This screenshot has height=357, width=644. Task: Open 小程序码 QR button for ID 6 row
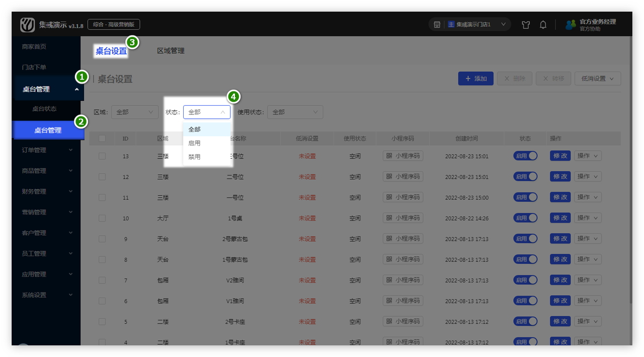403,301
